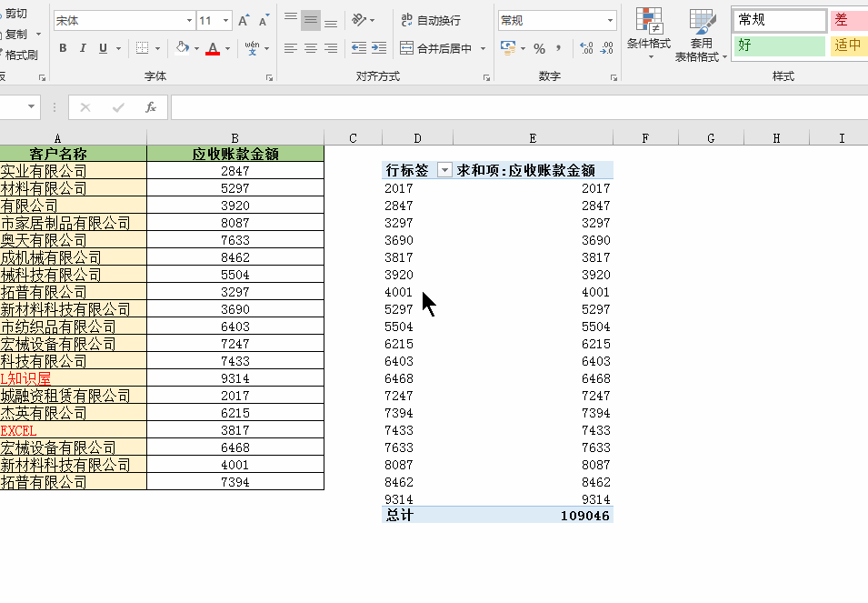Open the fill color dropdown arrow
The height and width of the screenshot is (603, 868).
(x=196, y=49)
